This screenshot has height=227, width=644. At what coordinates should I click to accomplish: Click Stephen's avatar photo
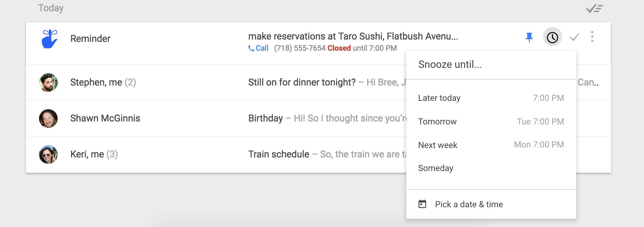(48, 83)
